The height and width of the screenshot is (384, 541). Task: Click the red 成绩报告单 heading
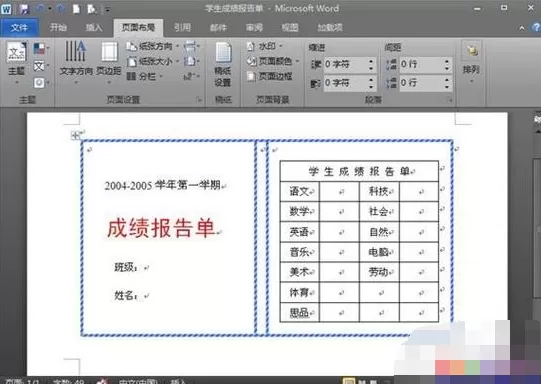(x=161, y=228)
